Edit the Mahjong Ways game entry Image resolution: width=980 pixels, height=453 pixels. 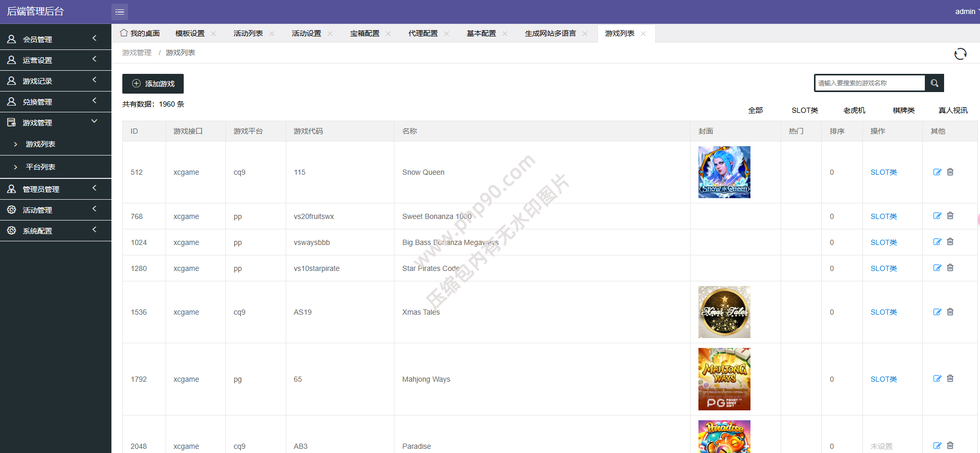(x=937, y=379)
